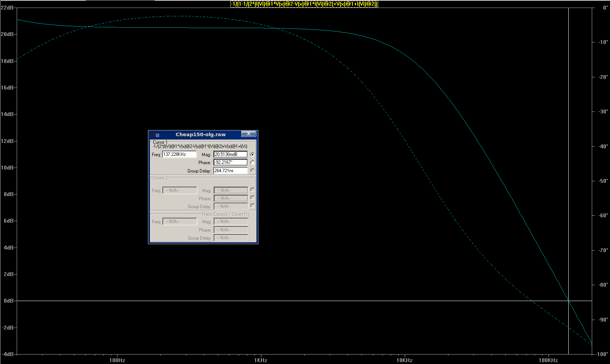
Task: Click the Cursor 1 Freq field 137.228KHz
Action: 179,154
